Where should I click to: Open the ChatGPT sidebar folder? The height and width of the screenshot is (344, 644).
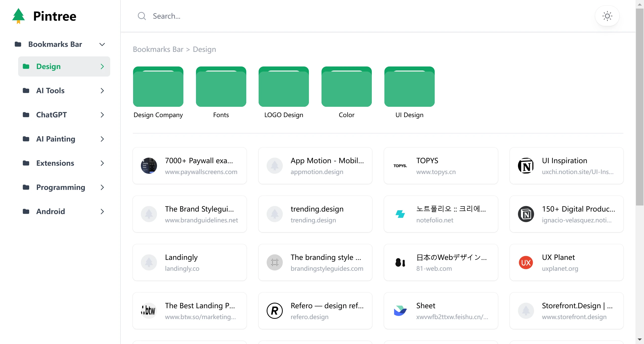(x=52, y=115)
